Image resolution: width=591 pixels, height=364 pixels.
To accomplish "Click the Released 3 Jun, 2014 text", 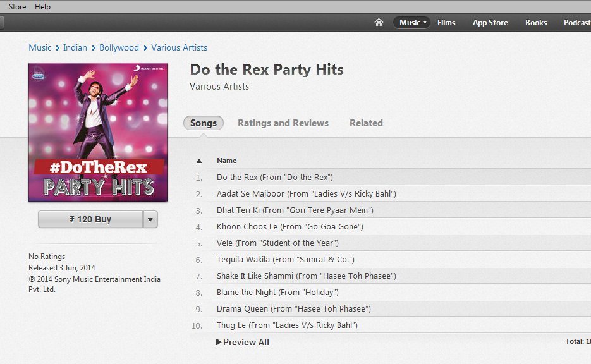I will 62,268.
